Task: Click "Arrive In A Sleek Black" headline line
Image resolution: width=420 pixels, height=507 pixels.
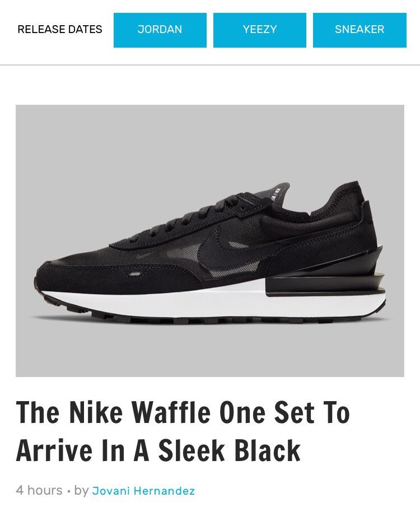Action: [158, 450]
